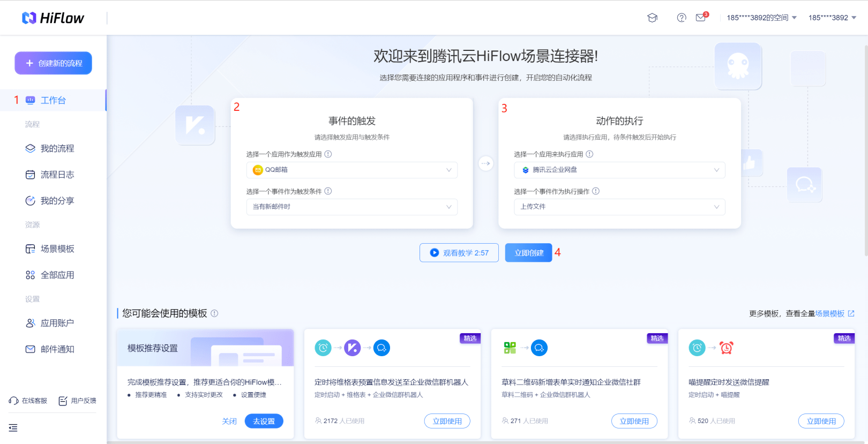
Task: Open the 当有新邮件时 trigger condition dropdown
Action: [352, 207]
